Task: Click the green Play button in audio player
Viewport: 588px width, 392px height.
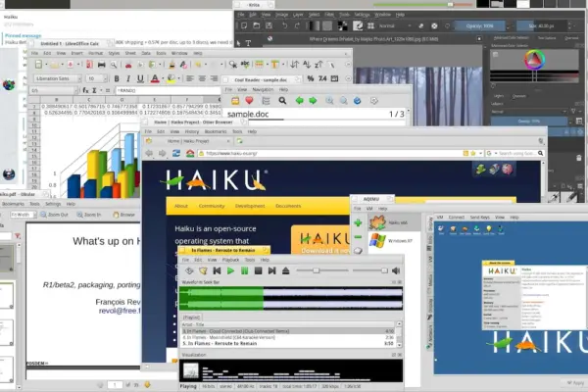Action: click(230, 270)
